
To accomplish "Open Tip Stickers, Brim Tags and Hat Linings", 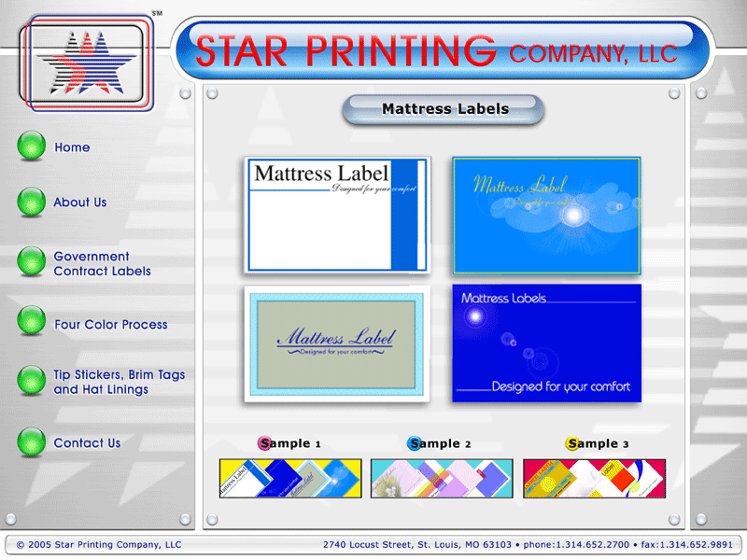I will coord(119,382).
